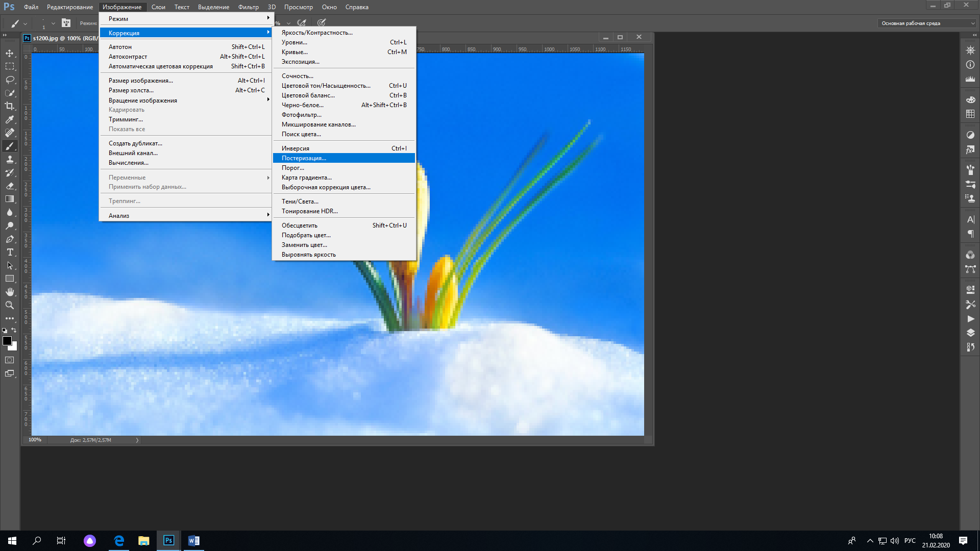Select the Zoom tool
The height and width of the screenshot is (551, 980).
click(x=10, y=305)
